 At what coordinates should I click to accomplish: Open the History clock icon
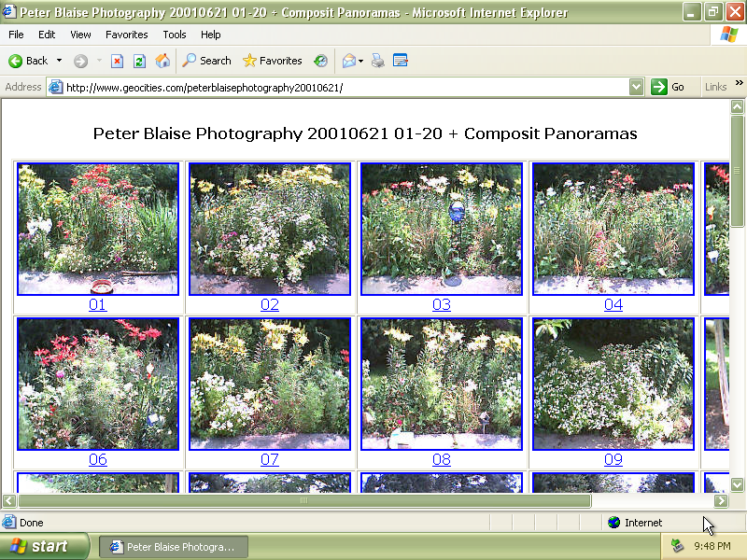(320, 61)
